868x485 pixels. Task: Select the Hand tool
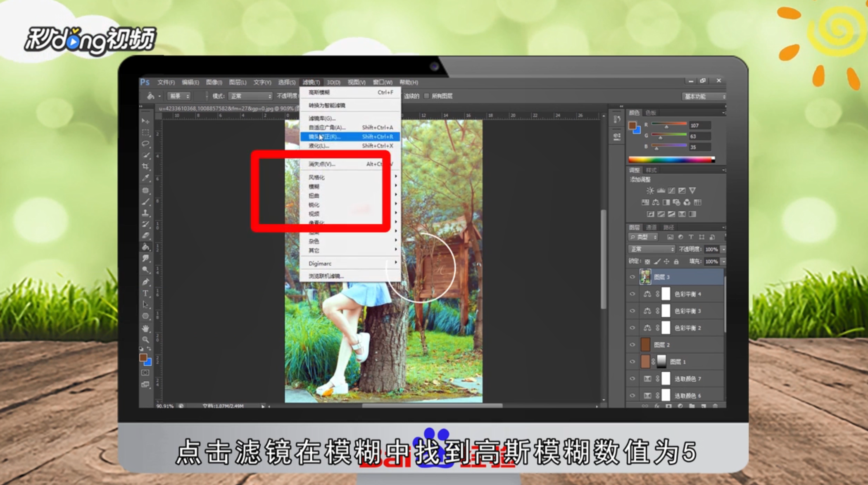(145, 328)
